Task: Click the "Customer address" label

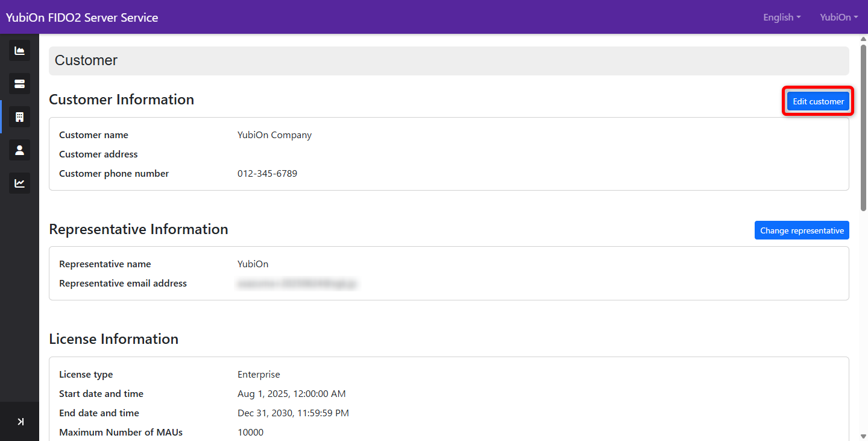Action: tap(98, 154)
